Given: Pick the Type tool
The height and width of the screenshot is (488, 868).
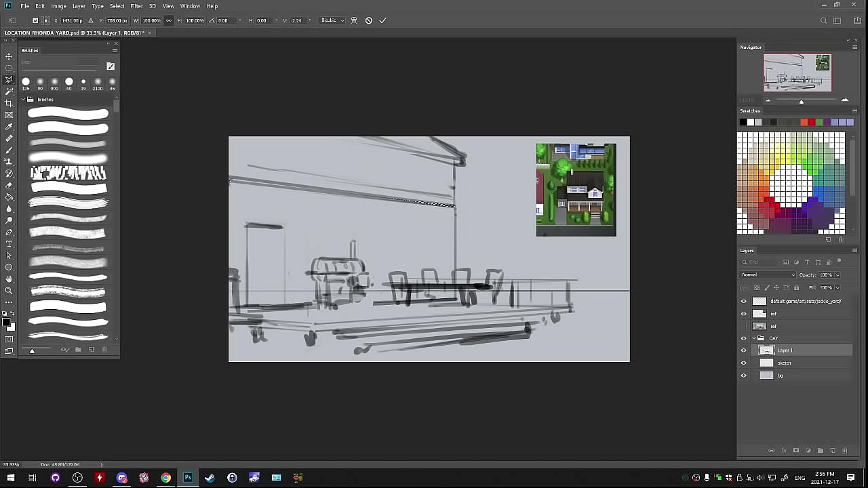Looking at the screenshot, I should 9,244.
